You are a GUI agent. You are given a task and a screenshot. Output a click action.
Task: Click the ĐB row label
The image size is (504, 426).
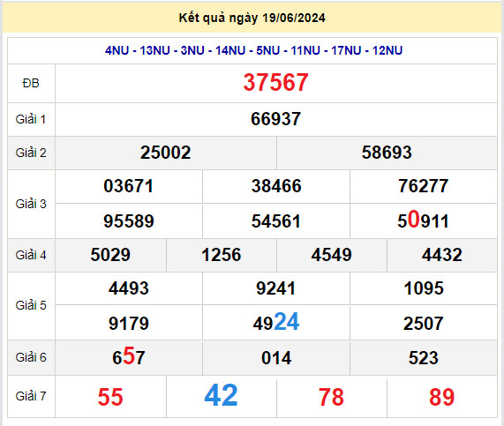(x=31, y=84)
